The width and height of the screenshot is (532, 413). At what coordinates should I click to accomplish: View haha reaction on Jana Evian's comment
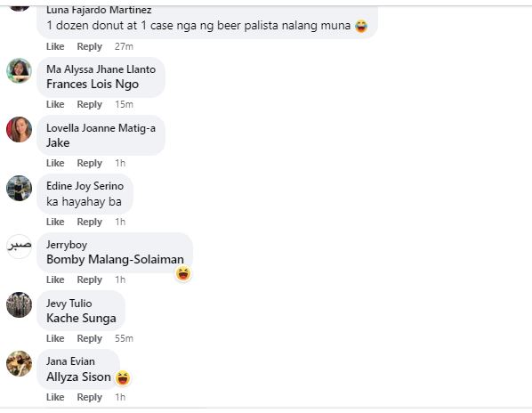[x=123, y=377]
